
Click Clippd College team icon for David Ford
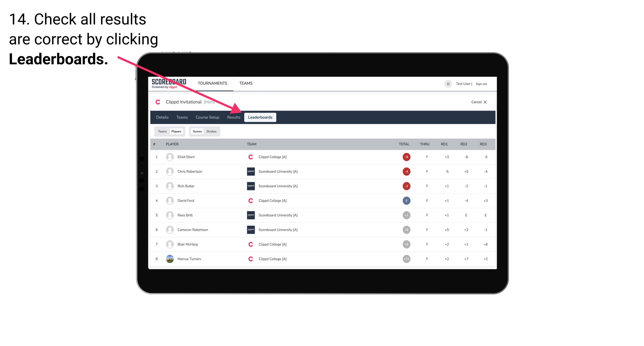pos(250,200)
